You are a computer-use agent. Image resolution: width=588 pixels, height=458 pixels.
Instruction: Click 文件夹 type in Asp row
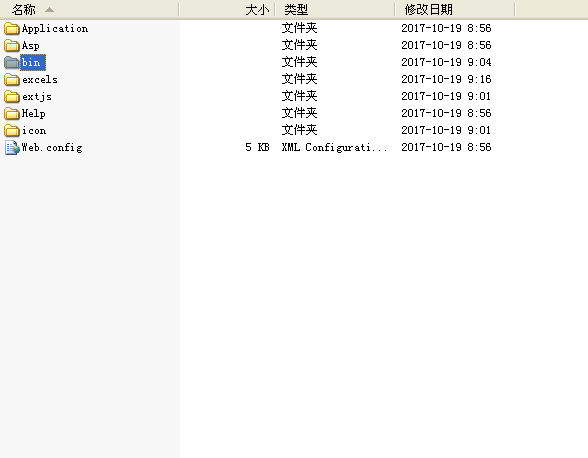tap(300, 45)
